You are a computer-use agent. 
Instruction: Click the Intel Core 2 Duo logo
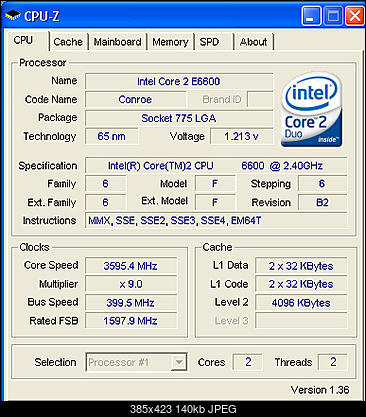[x=312, y=109]
